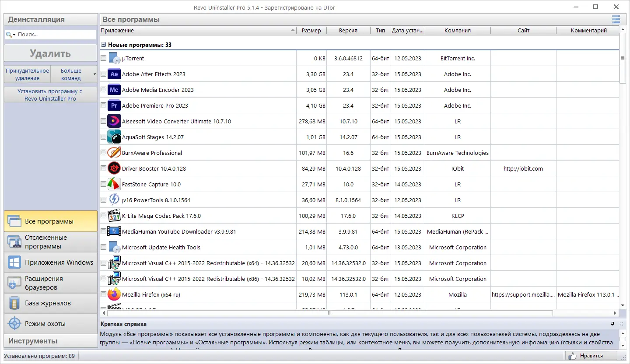Viewport: 630px width, 364px height.
Task: Select the Driver Booster 10.4.0.128 checkbox
Action: 103,168
